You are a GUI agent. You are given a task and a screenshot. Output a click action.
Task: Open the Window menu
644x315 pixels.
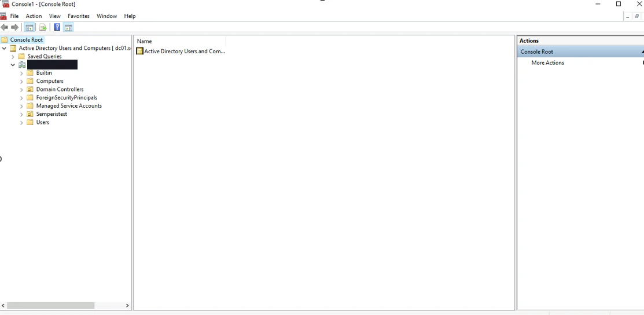pyautogui.click(x=107, y=16)
